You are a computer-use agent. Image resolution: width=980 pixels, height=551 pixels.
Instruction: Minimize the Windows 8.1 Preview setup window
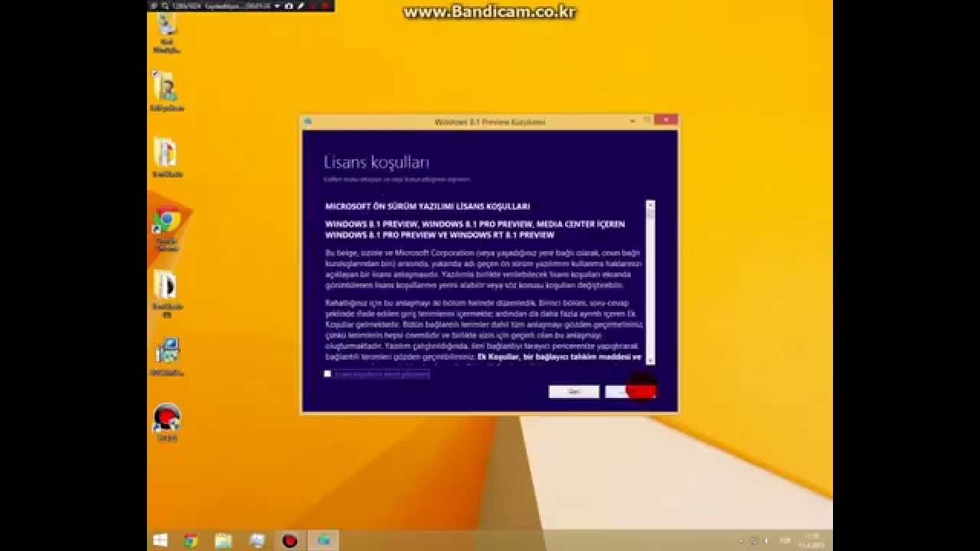coord(632,120)
